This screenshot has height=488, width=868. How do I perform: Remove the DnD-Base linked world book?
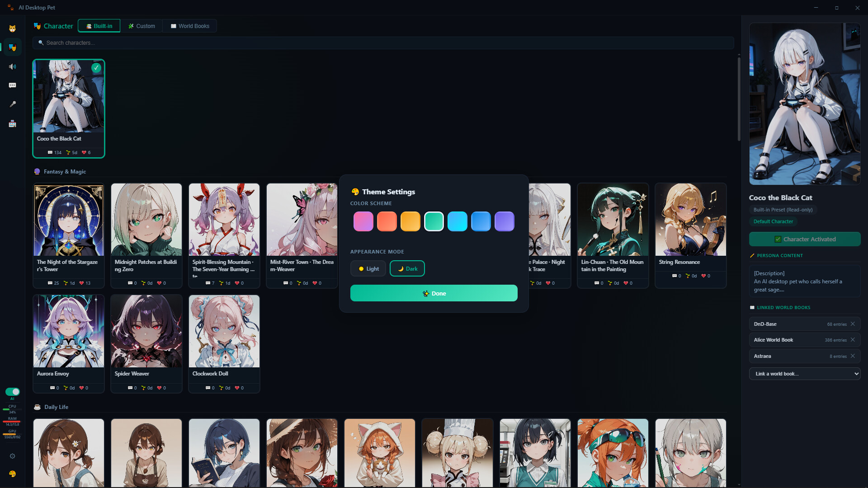pyautogui.click(x=853, y=324)
